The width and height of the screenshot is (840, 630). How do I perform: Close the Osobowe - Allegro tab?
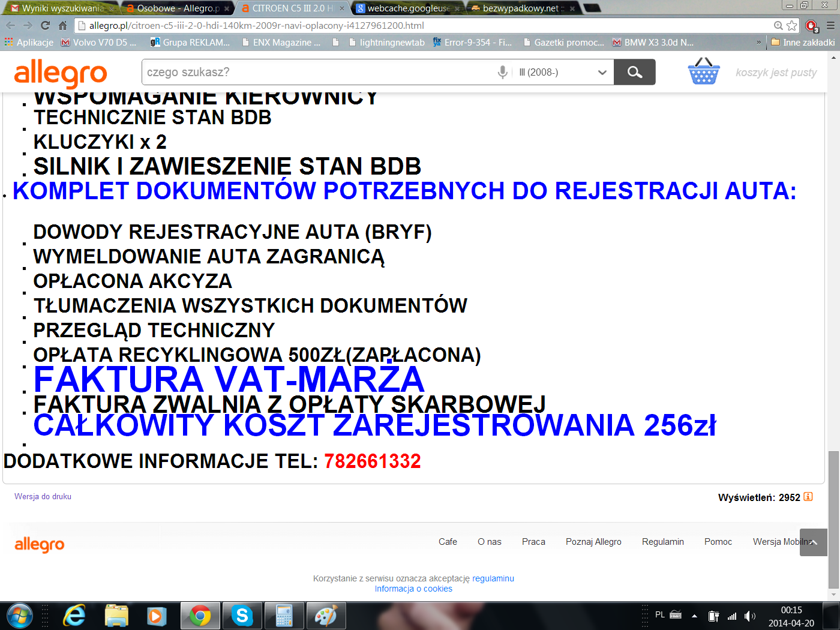tap(226, 8)
